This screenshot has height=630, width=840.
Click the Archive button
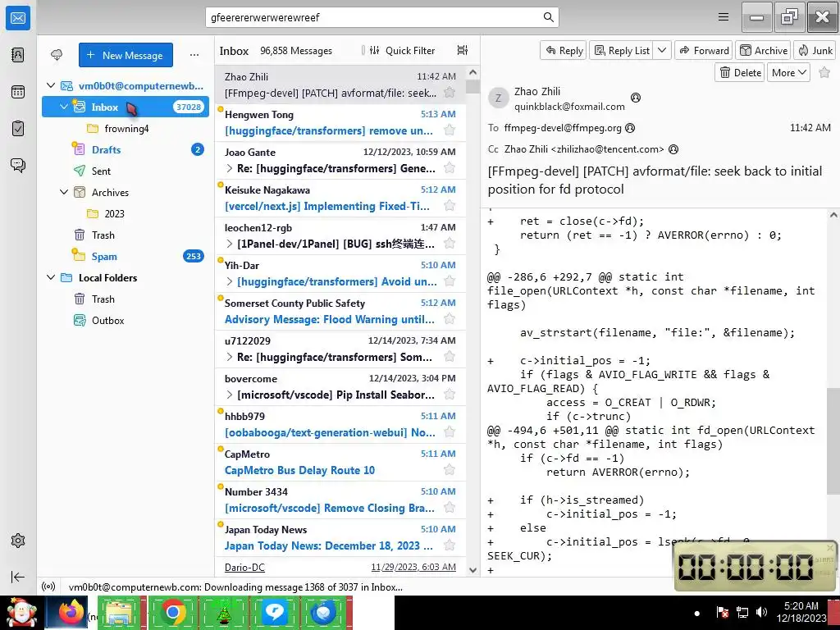tap(764, 50)
